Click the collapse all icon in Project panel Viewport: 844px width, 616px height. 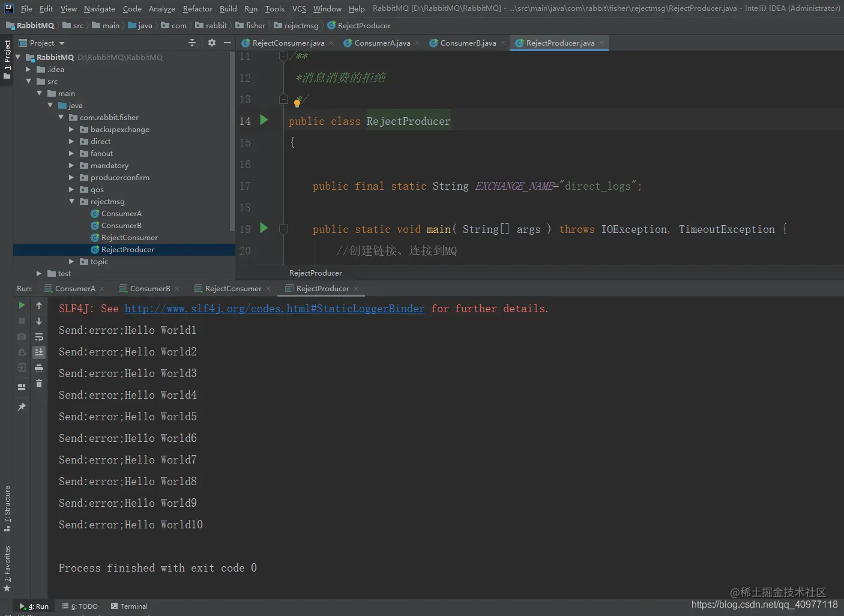pyautogui.click(x=192, y=43)
